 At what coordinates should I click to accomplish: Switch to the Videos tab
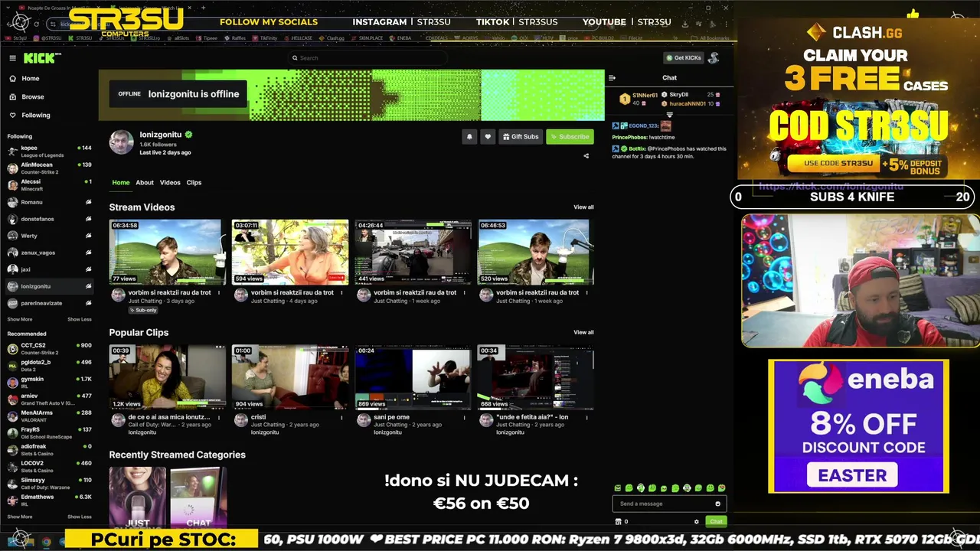pyautogui.click(x=170, y=183)
